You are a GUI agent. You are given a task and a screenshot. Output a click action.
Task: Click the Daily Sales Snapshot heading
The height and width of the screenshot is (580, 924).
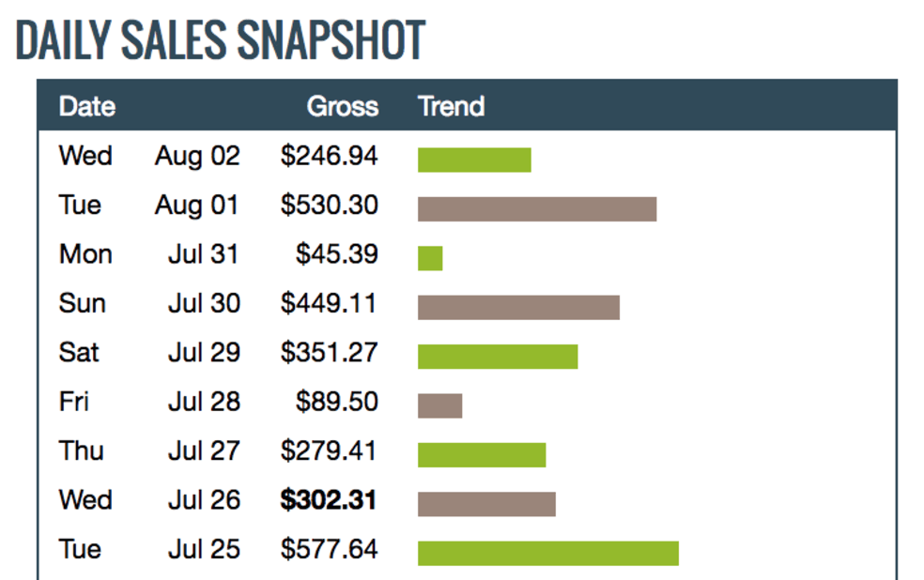point(221,40)
